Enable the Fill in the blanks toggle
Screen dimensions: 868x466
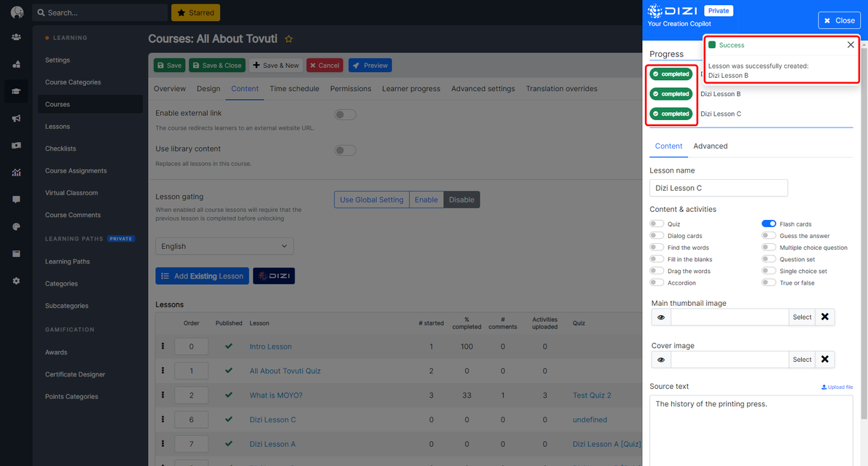(657, 258)
